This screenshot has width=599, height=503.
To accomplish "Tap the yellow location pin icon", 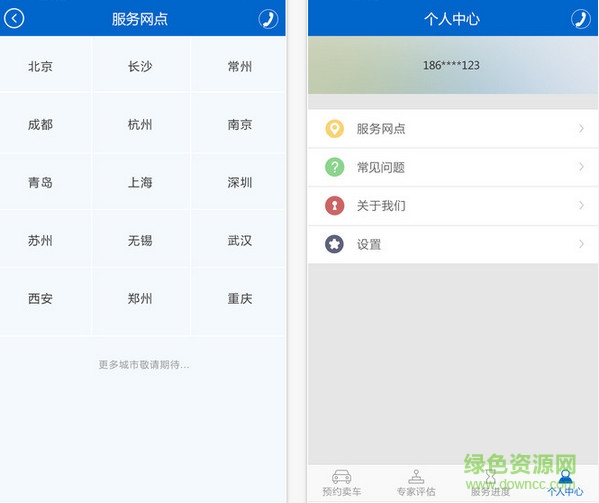I will pyautogui.click(x=334, y=129).
